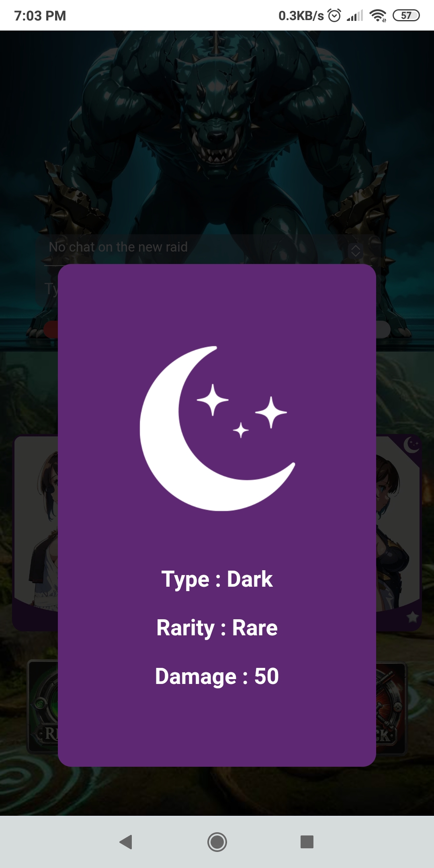Tap the red boss health bar
Image resolution: width=434 pixels, height=868 pixels.
pos(51,330)
